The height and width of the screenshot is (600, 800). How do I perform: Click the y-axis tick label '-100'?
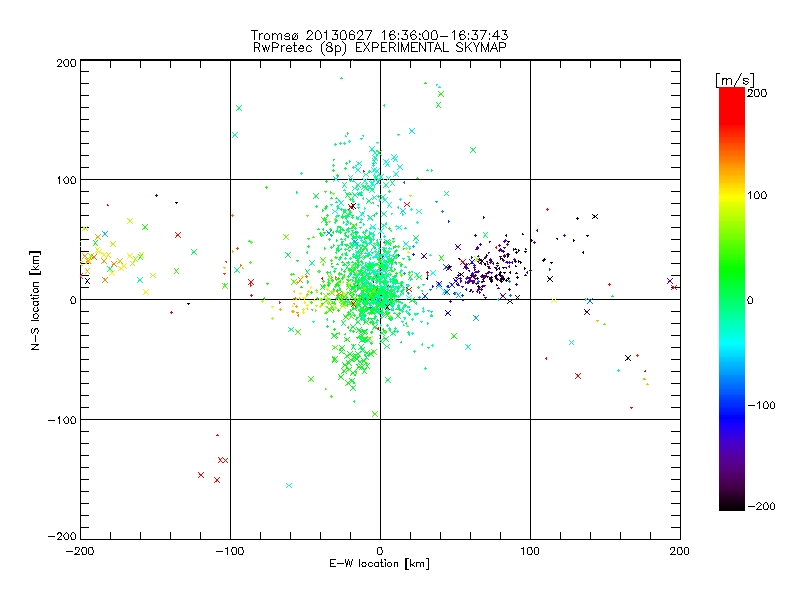point(62,420)
